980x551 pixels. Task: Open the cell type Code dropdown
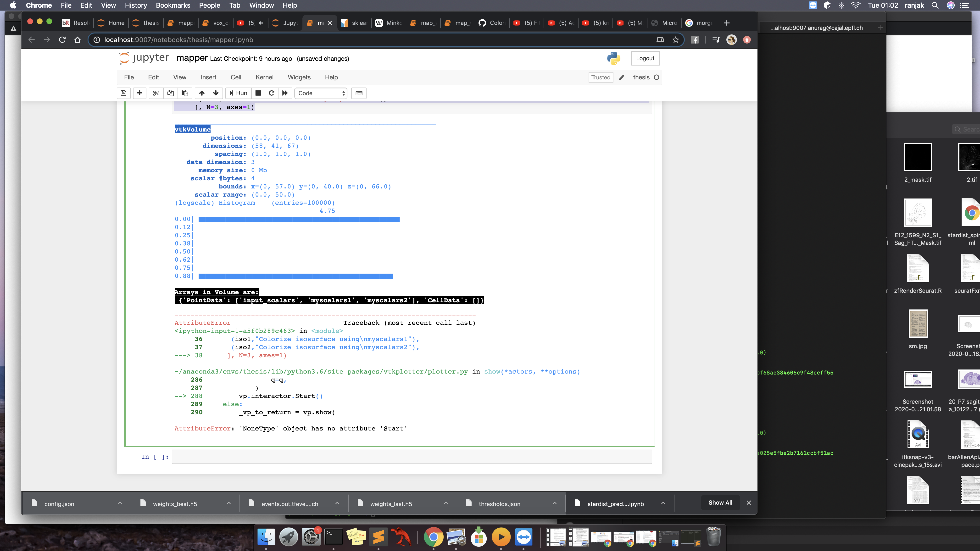coord(321,93)
